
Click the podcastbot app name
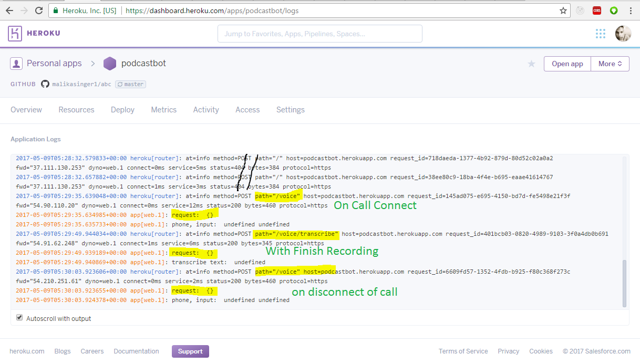pos(143,64)
